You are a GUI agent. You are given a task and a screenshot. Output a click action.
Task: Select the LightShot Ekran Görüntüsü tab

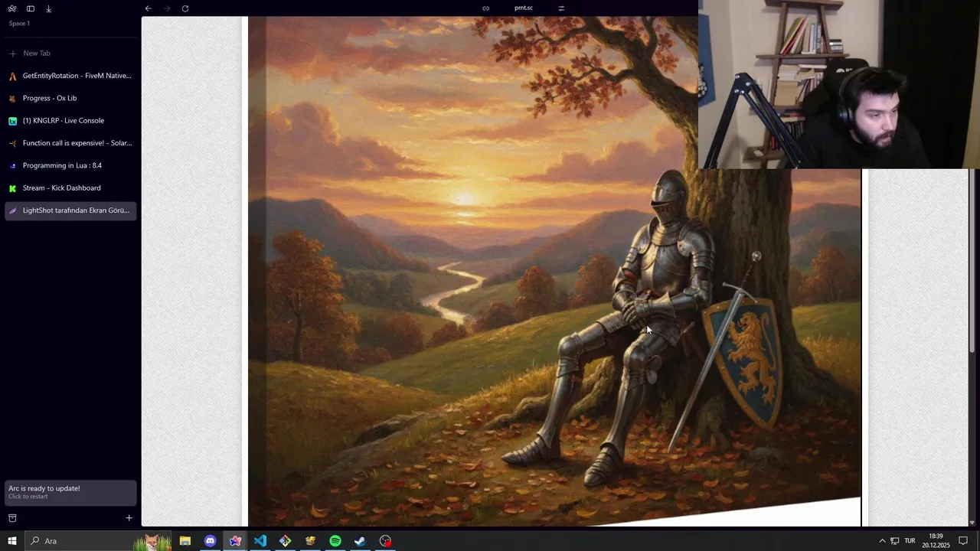tap(70, 210)
